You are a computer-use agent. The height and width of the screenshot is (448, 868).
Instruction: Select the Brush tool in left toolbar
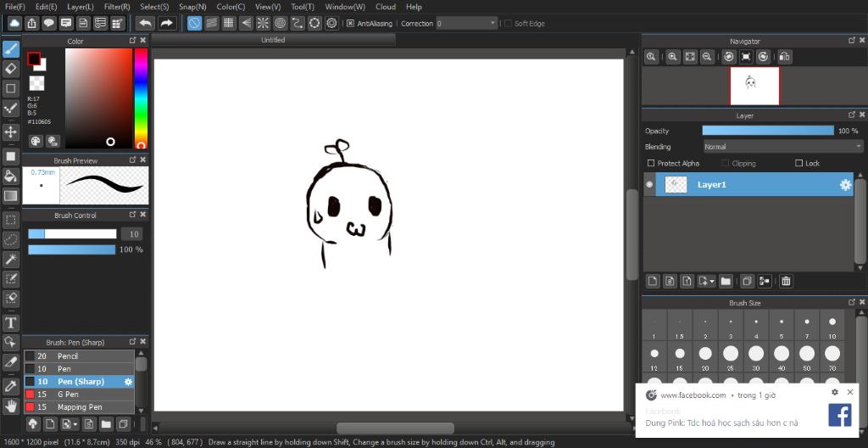[x=10, y=49]
